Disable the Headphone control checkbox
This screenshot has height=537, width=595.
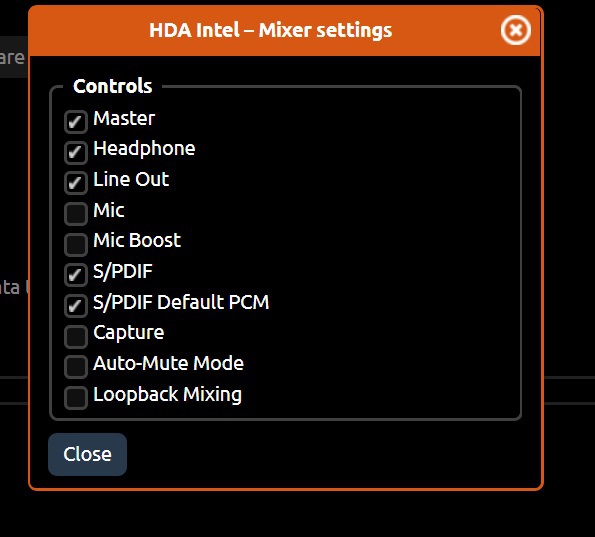coord(76,153)
